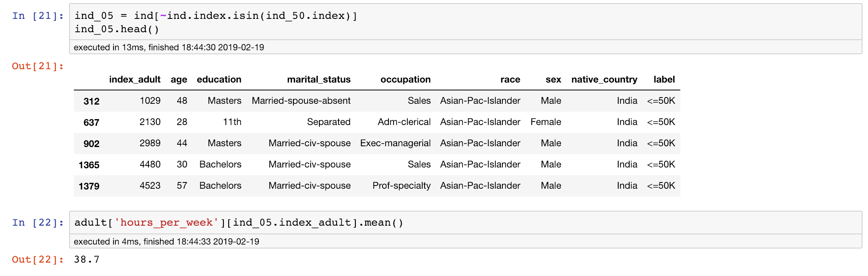Click the index_adult column header
868x276 pixels.
(x=135, y=79)
